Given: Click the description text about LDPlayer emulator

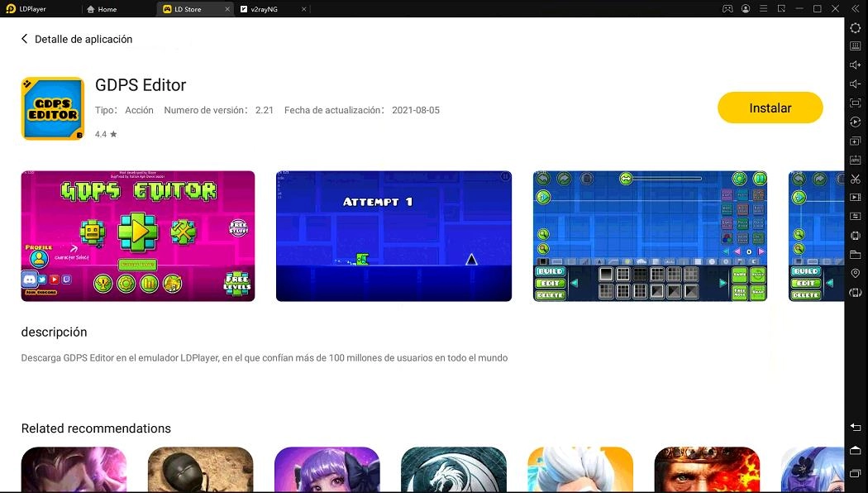Looking at the screenshot, I should coord(264,358).
